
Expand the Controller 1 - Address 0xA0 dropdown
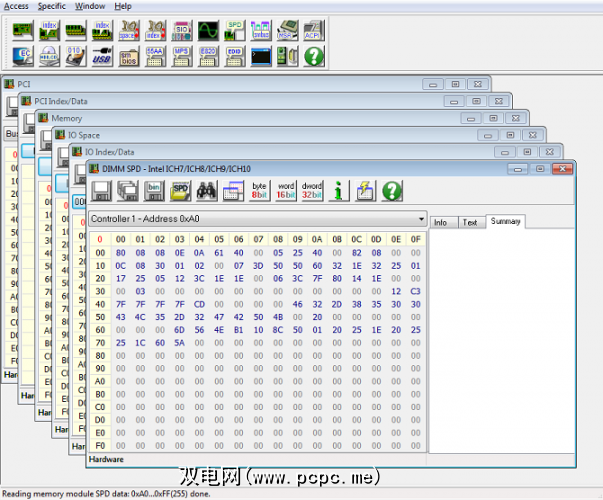pyautogui.click(x=420, y=218)
